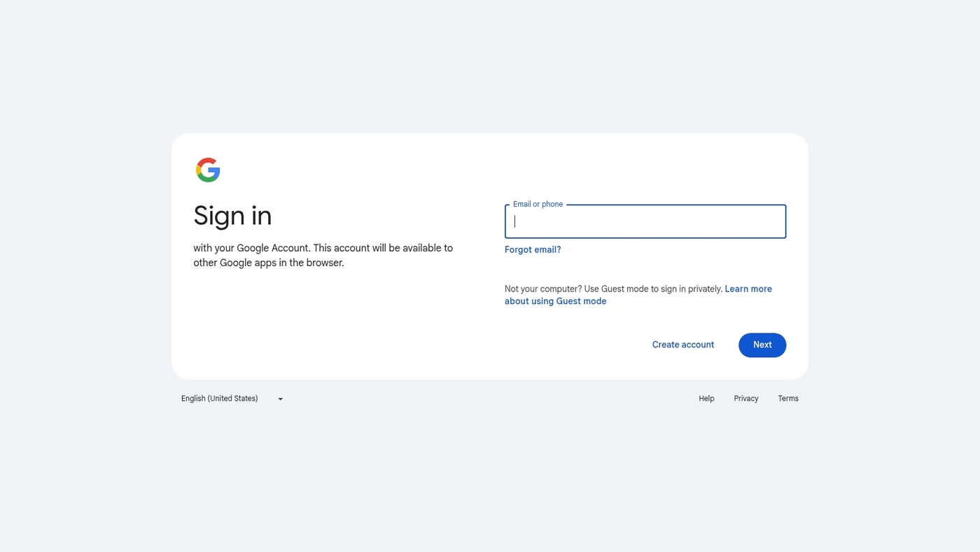Click the Next button
This screenshot has width=980, height=552.
point(762,345)
